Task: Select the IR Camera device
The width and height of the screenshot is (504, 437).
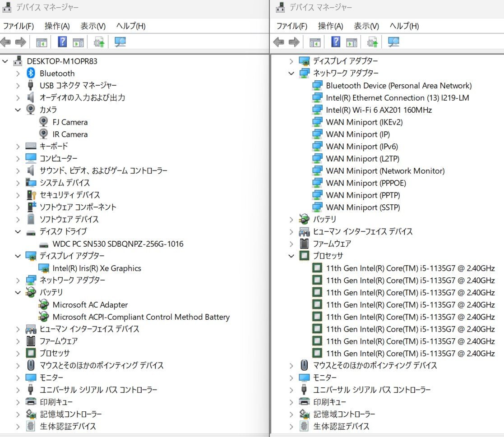Action: 70,134
